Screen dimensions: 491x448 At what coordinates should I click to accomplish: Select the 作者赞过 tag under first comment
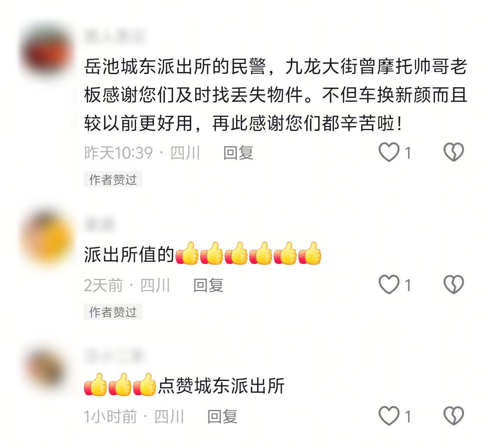pos(113,180)
